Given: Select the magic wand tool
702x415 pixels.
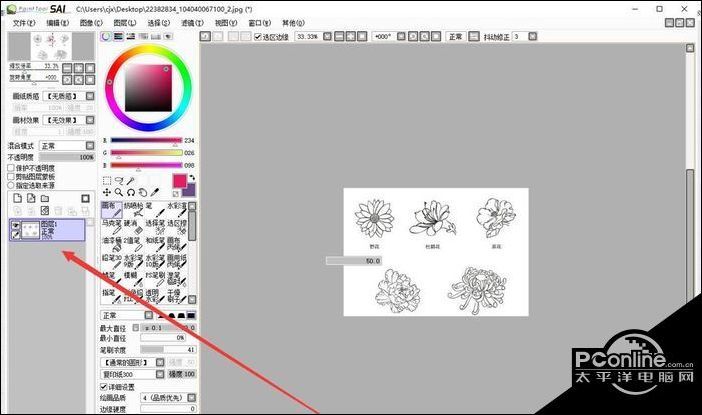Looking at the screenshot, I should 130,181.
